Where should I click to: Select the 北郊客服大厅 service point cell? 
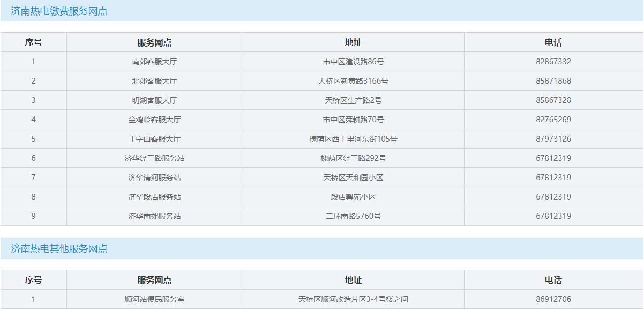coord(154,81)
